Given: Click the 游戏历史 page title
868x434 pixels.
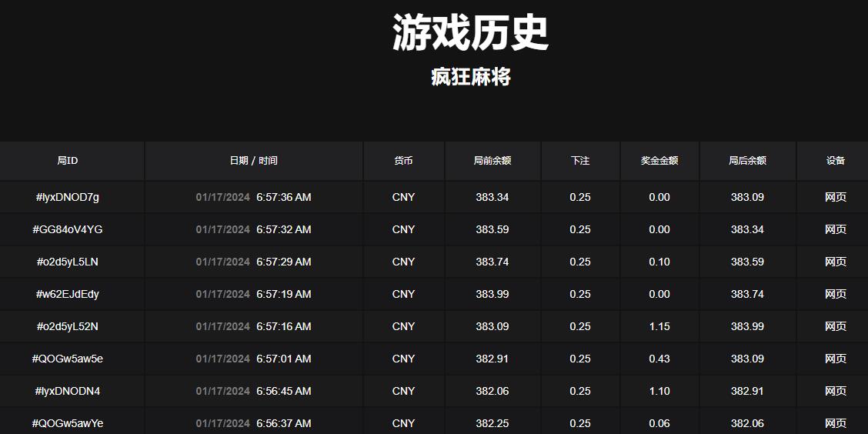Looking at the screenshot, I should (470, 33).
